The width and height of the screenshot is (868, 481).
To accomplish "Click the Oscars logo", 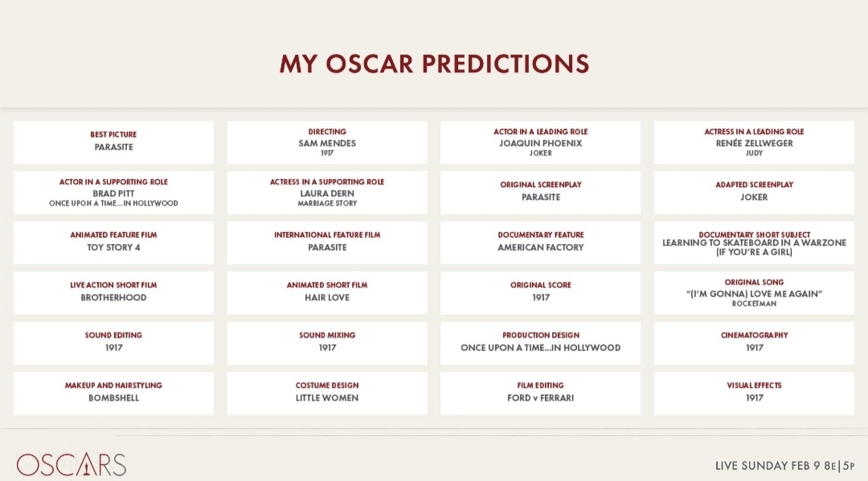I will [72, 464].
